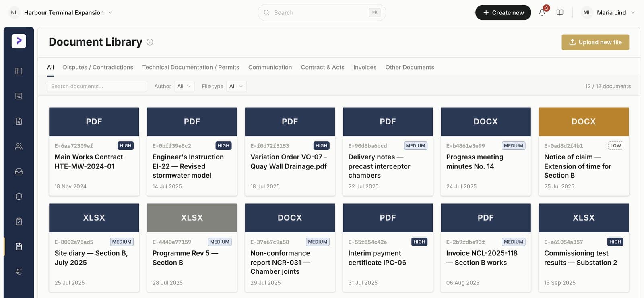Focus the global Search field
This screenshot has width=644, height=298.
322,12
